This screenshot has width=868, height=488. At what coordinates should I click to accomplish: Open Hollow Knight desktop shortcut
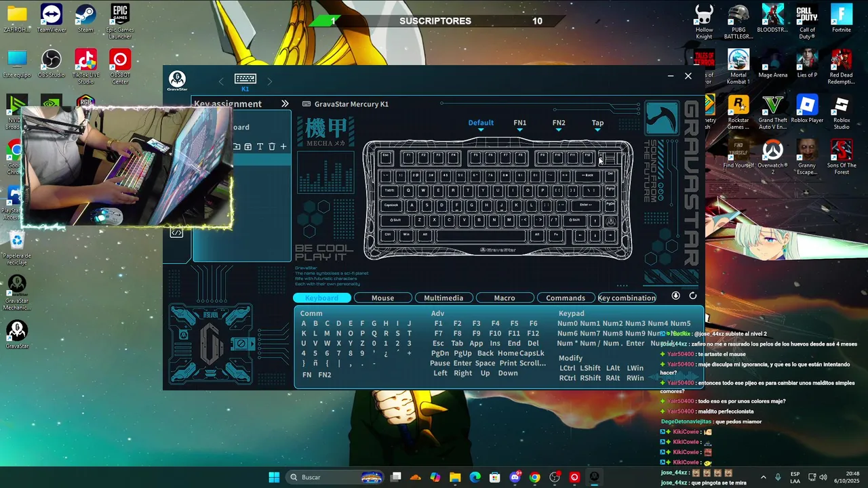click(x=704, y=22)
